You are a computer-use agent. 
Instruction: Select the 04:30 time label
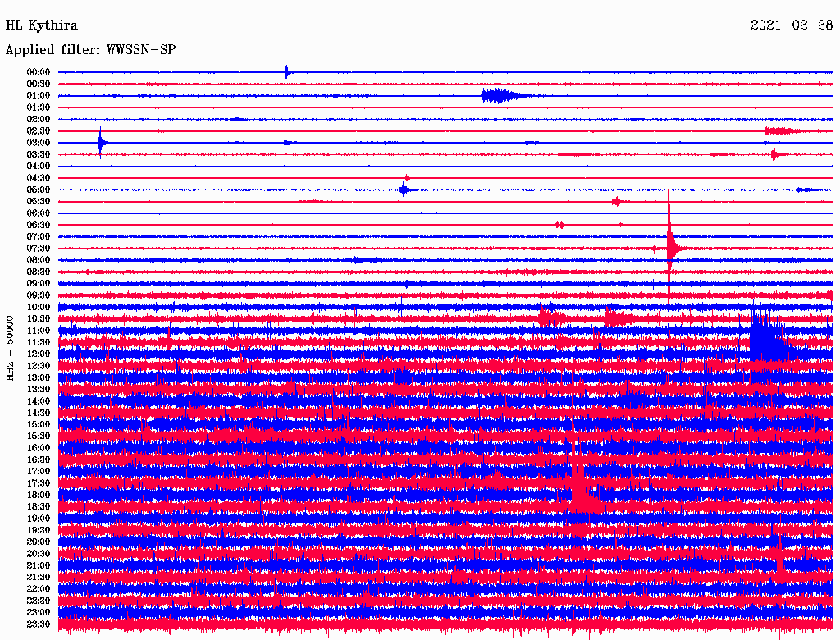click(x=39, y=178)
